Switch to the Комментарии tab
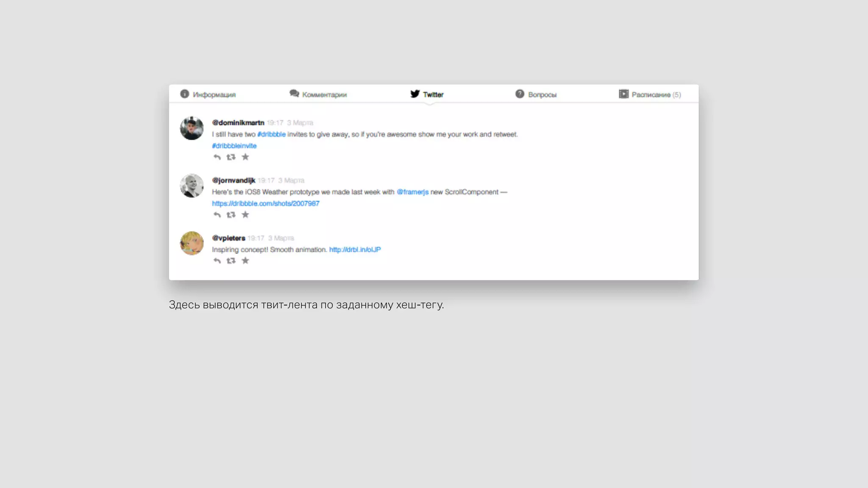Screen dimensions: 868x488 [x=318, y=94]
